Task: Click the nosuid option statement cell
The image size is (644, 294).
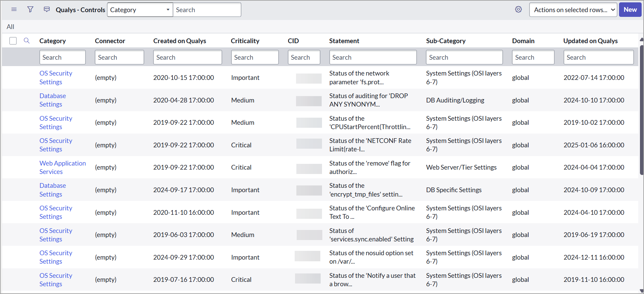Action: click(x=371, y=257)
